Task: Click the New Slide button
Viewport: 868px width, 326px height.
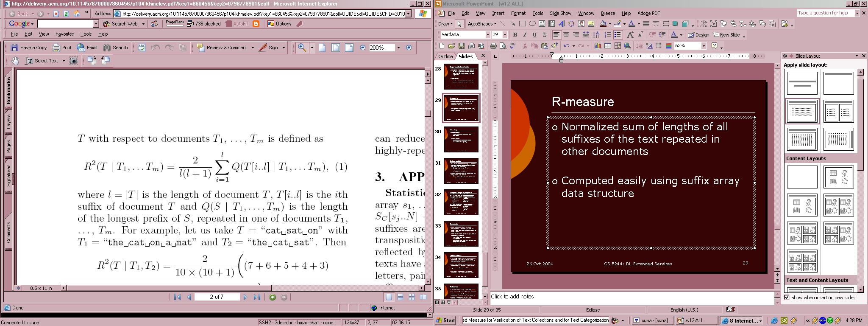Action: 727,35
